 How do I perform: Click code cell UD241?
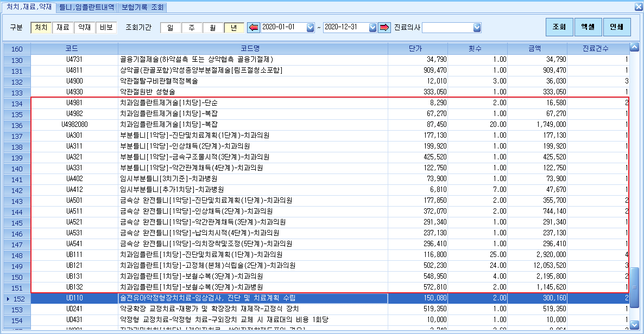tap(74, 309)
